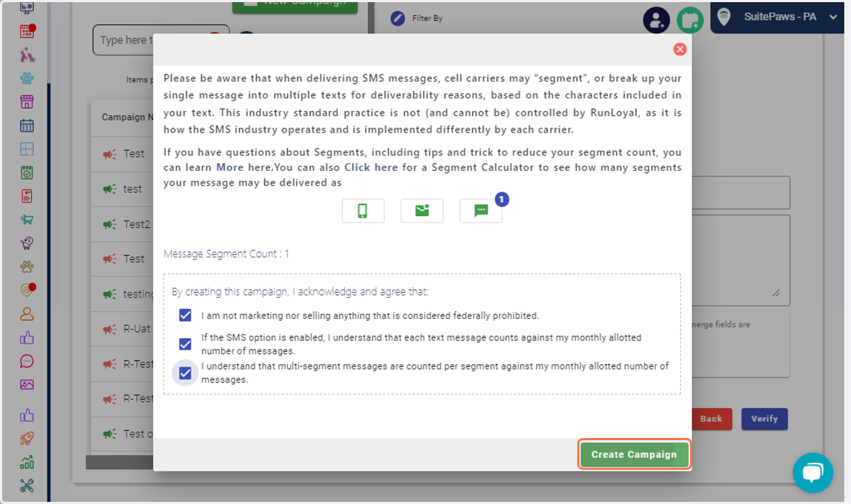Image resolution: width=851 pixels, height=504 pixels.
Task: Open the 'Click here' Segment Calculator link
Action: coord(371,167)
